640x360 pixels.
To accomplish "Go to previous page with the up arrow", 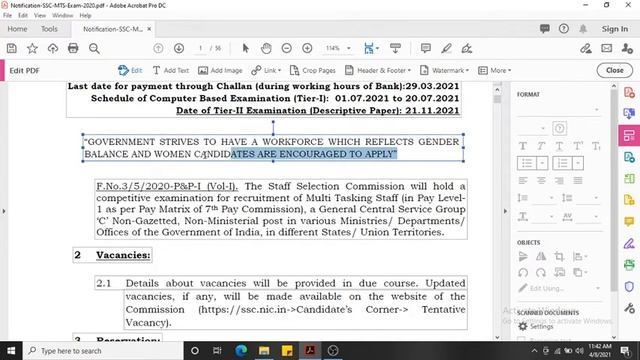I will (x=158, y=49).
